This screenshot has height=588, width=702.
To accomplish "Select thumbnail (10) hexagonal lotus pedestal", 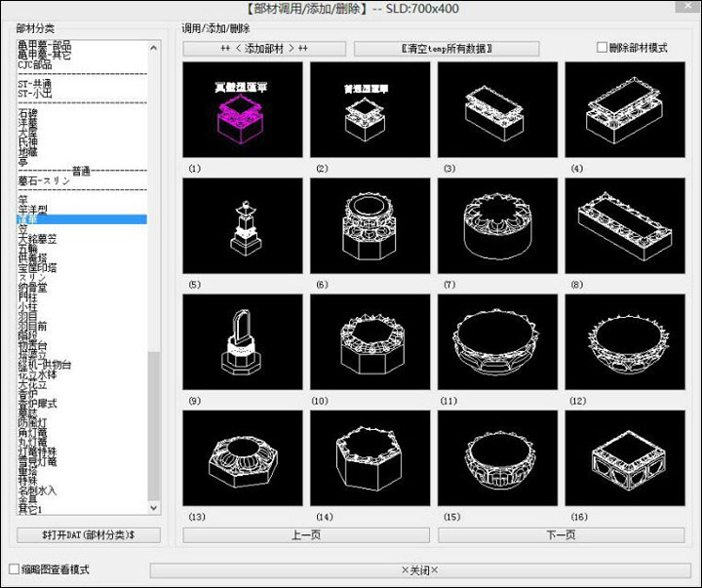I will coord(370,341).
